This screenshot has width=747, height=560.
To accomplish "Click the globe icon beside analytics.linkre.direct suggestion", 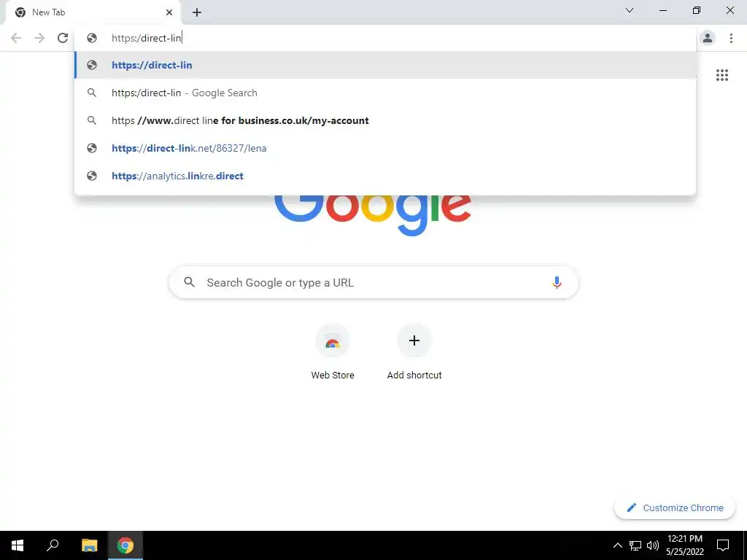I will coord(92,176).
